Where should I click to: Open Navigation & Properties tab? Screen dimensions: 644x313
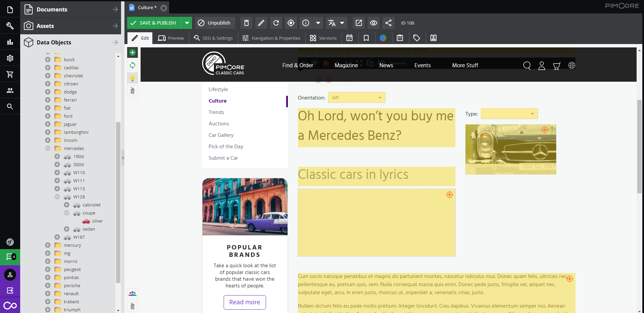pyautogui.click(x=271, y=38)
